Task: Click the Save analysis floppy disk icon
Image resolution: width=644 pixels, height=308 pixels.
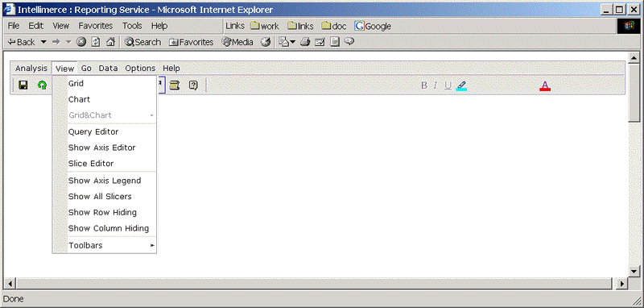Action: [23, 85]
